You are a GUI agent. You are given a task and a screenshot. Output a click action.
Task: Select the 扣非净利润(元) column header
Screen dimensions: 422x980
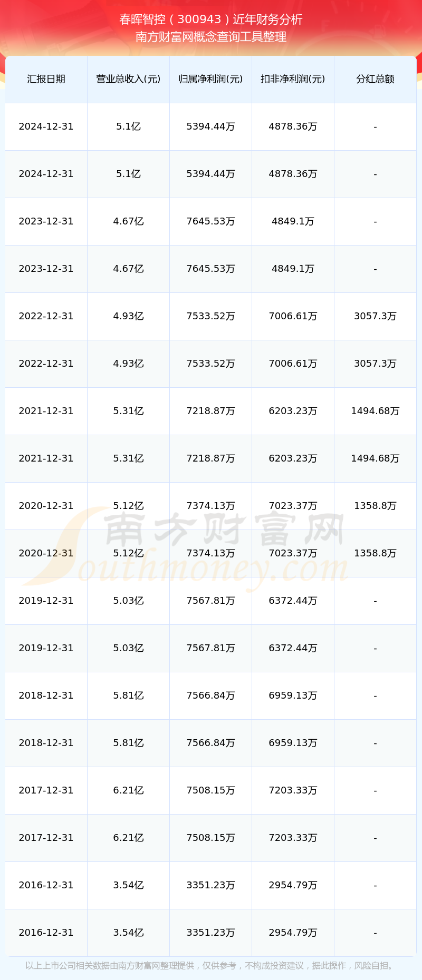click(x=293, y=79)
